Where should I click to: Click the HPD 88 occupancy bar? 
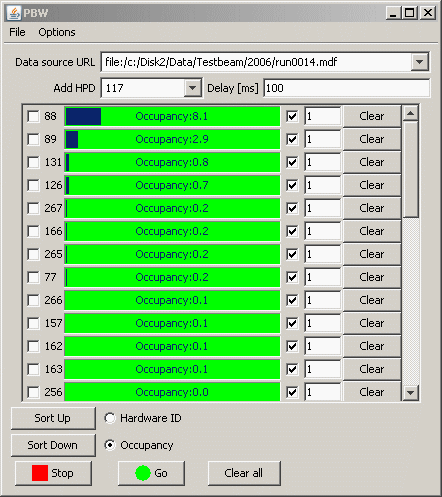click(x=172, y=116)
